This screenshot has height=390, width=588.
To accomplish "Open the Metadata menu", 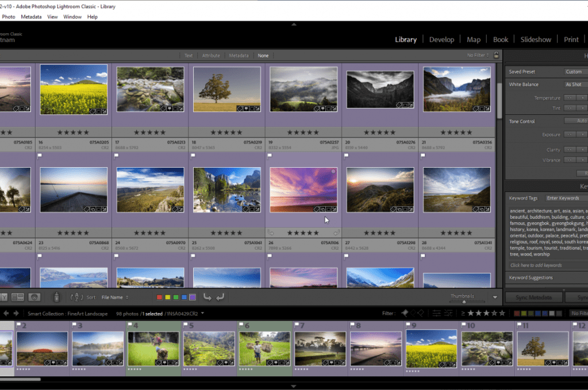I will click(31, 17).
